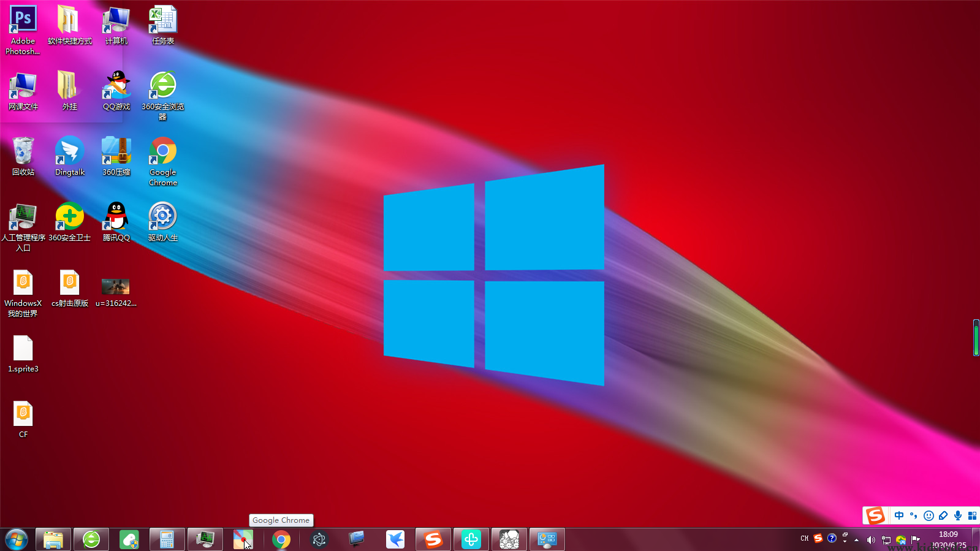Toggle punctuation mode on Sogou bar
This screenshot has height=551, width=980.
(914, 515)
